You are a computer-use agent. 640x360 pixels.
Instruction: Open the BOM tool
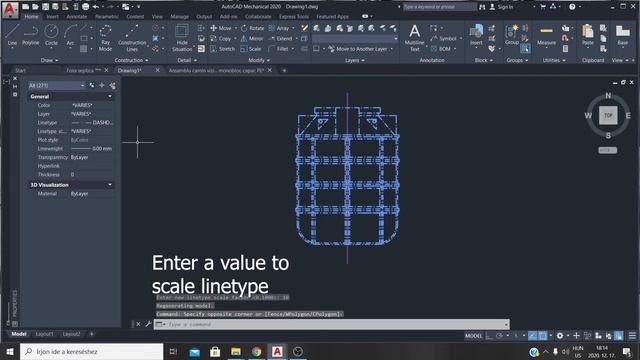pyautogui.click(x=441, y=49)
